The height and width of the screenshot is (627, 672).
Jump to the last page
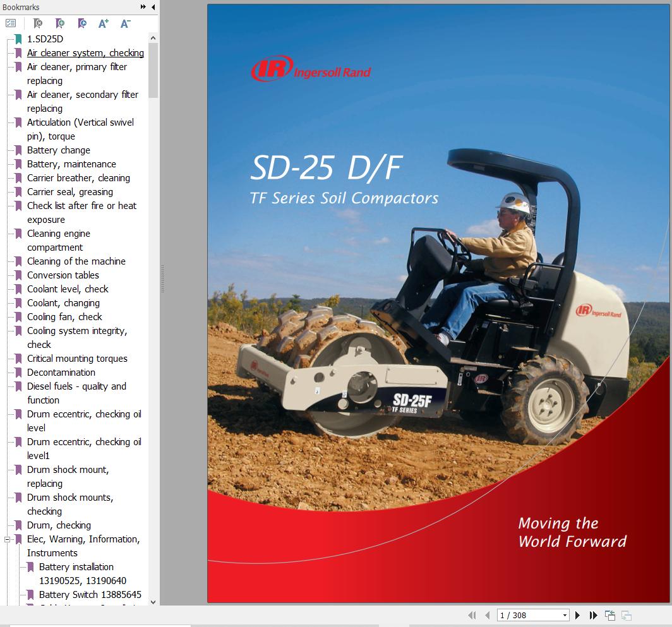point(593,616)
